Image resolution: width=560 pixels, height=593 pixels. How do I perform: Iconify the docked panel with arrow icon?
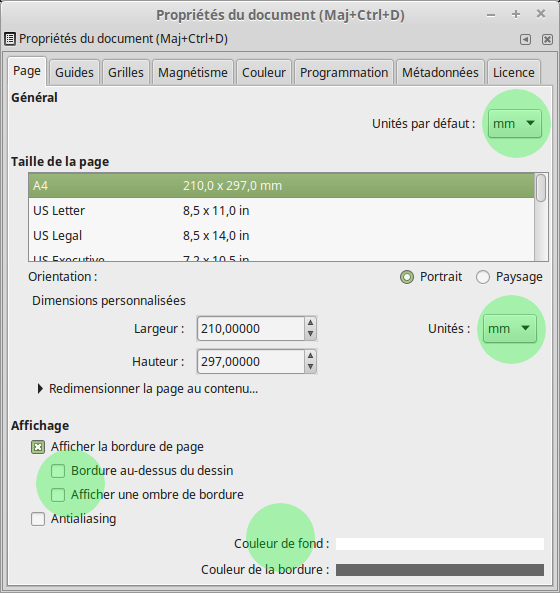[525, 39]
